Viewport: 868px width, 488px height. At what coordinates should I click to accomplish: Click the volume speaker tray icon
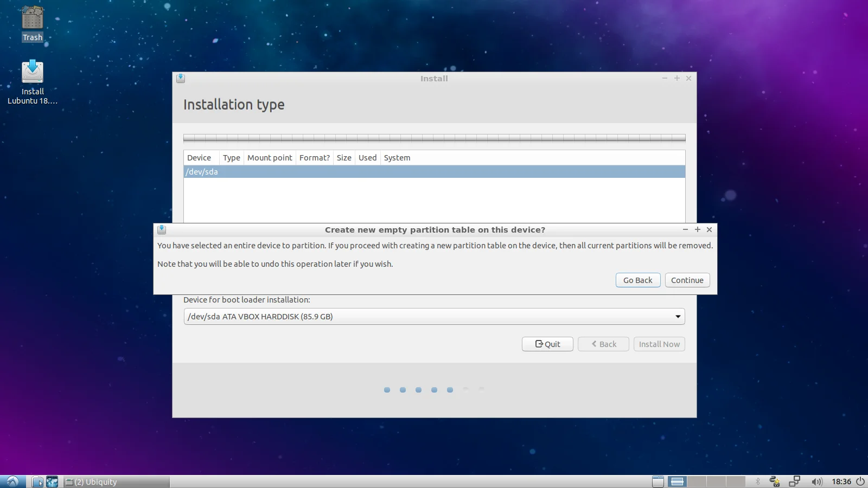[816, 481]
